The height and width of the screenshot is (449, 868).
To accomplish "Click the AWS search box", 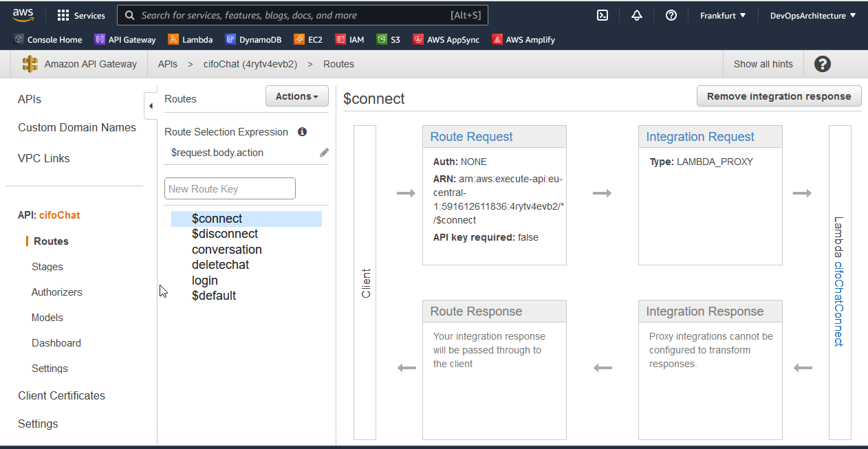I will (x=303, y=15).
